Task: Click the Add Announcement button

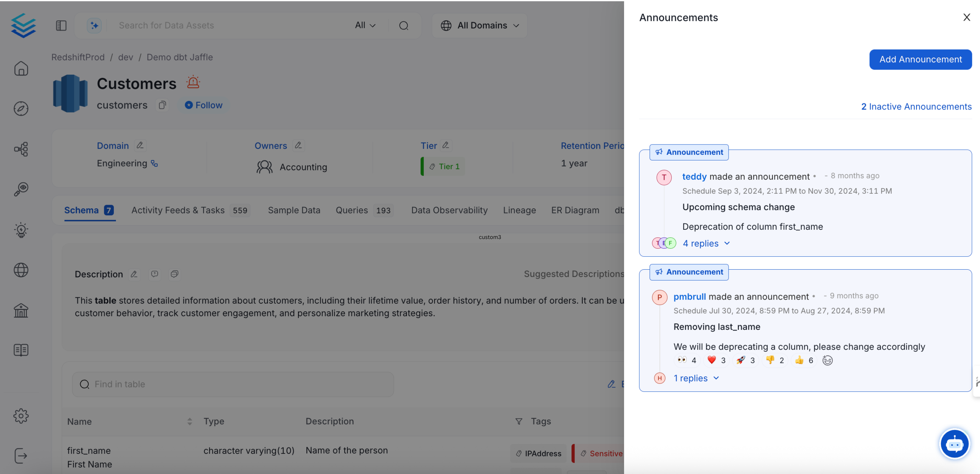Action: point(920,59)
